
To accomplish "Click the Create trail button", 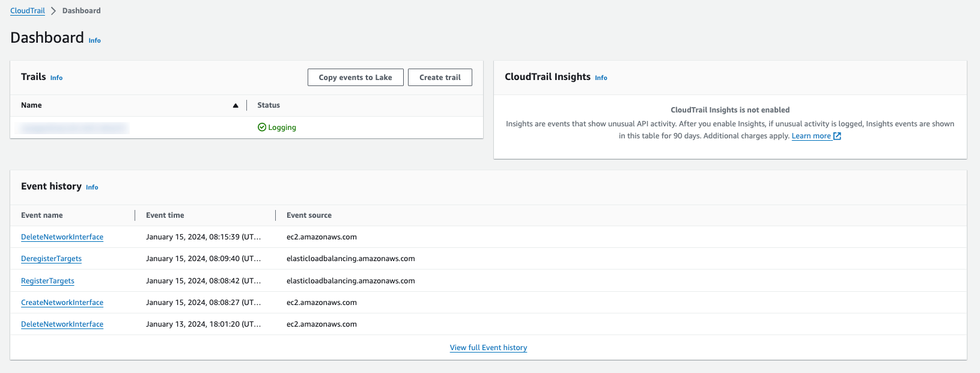I will [440, 78].
